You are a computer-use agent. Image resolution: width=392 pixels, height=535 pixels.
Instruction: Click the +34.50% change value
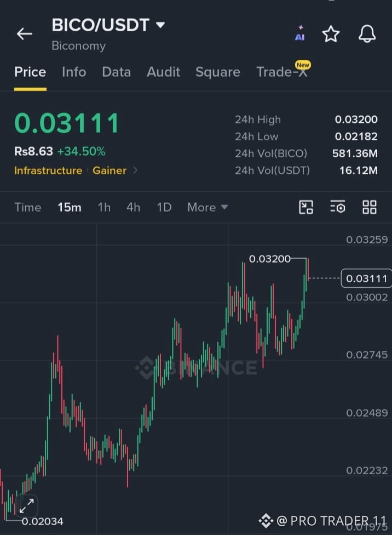81,151
